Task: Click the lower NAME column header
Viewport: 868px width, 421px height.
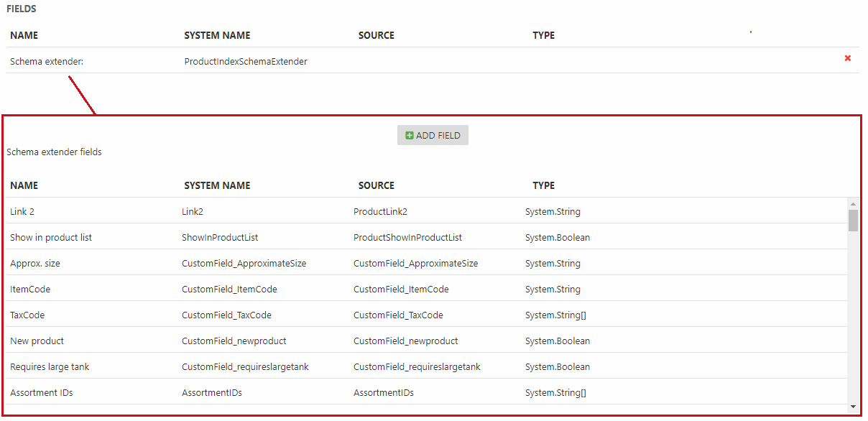Action: (24, 185)
